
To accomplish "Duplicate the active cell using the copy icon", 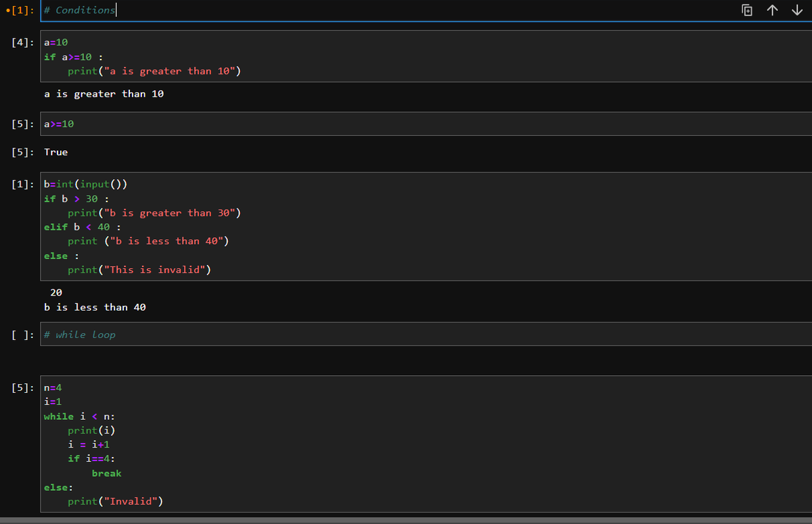I will (747, 10).
